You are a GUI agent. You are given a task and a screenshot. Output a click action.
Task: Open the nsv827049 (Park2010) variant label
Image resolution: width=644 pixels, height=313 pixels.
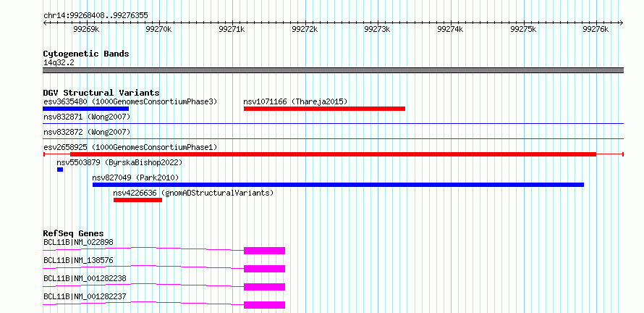coord(135,178)
